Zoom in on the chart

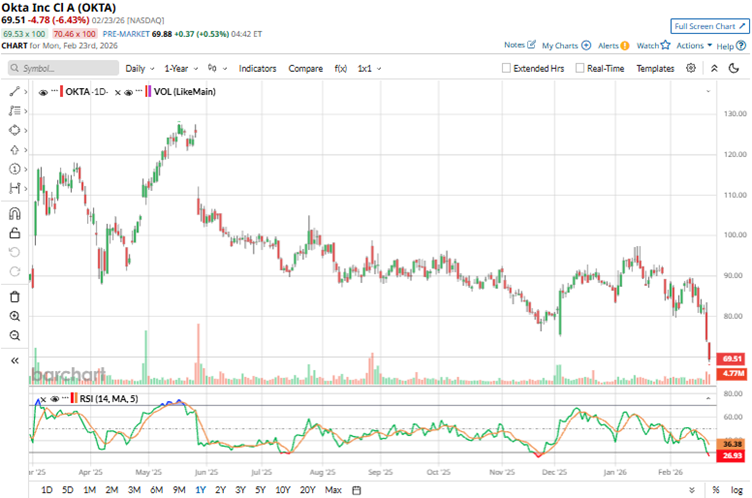pos(15,316)
